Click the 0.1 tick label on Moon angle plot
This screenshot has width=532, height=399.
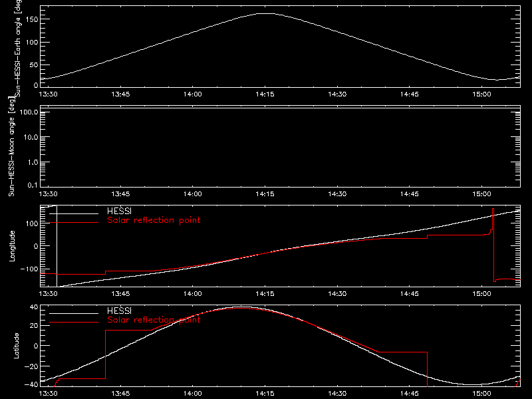click(33, 185)
